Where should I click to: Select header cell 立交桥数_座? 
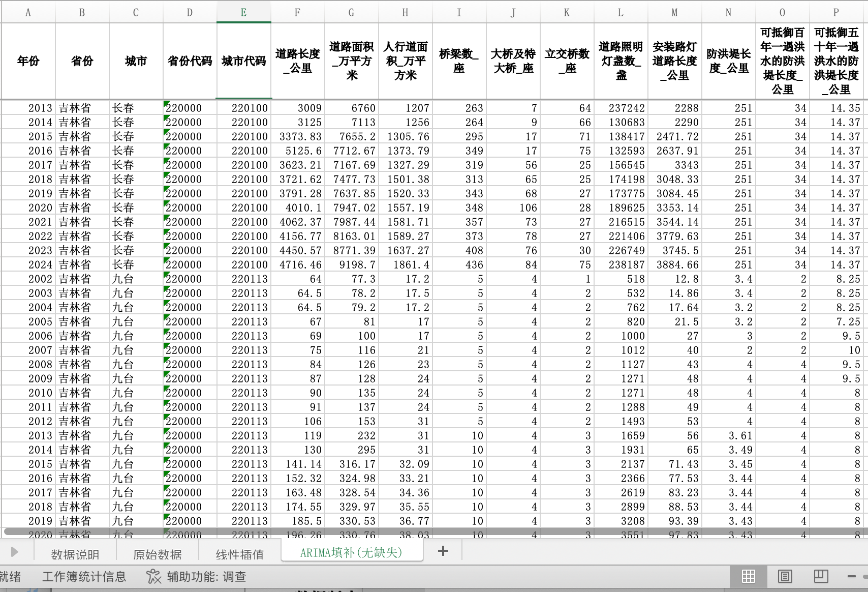[567, 61]
